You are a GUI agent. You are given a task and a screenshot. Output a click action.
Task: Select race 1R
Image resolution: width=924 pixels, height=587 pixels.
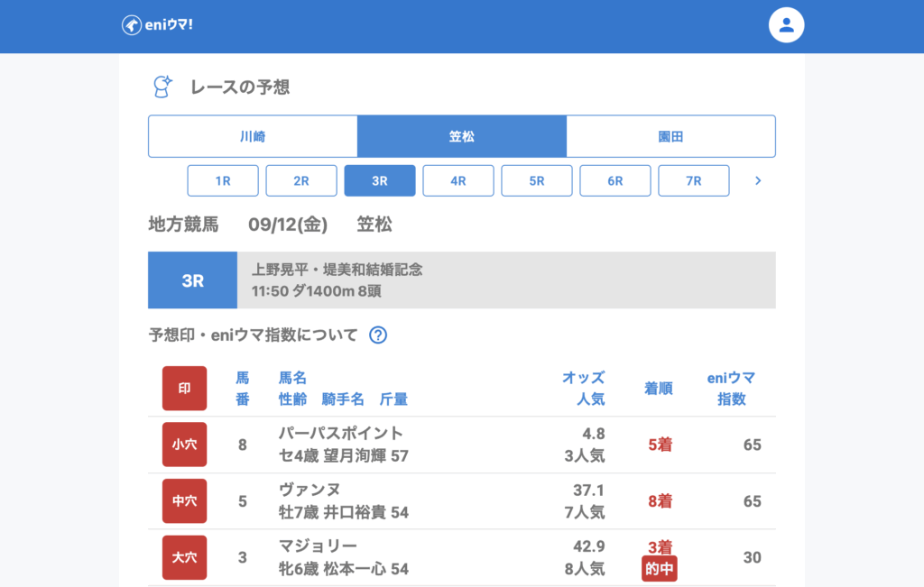(x=223, y=180)
